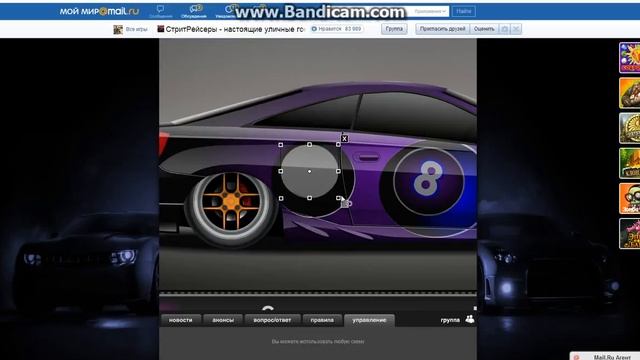The height and width of the screenshot is (360, 640).
Task: Switch to the вопрос/ответ tab
Action: 272,320
